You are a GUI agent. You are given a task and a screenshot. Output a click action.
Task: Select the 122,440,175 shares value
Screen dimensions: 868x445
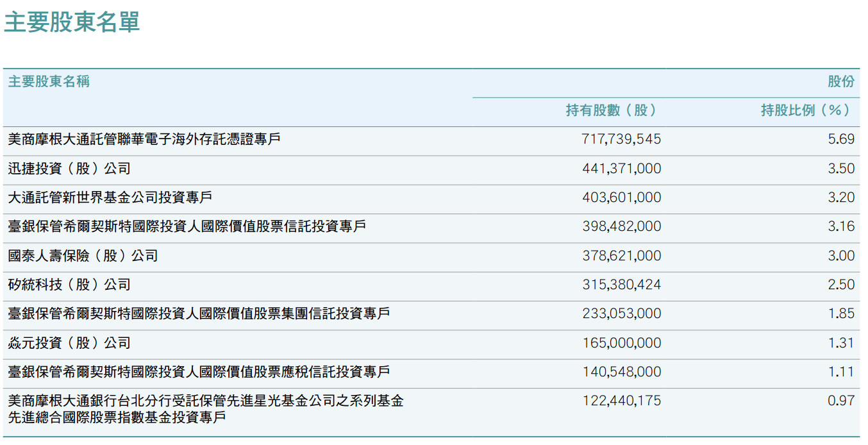pos(621,401)
